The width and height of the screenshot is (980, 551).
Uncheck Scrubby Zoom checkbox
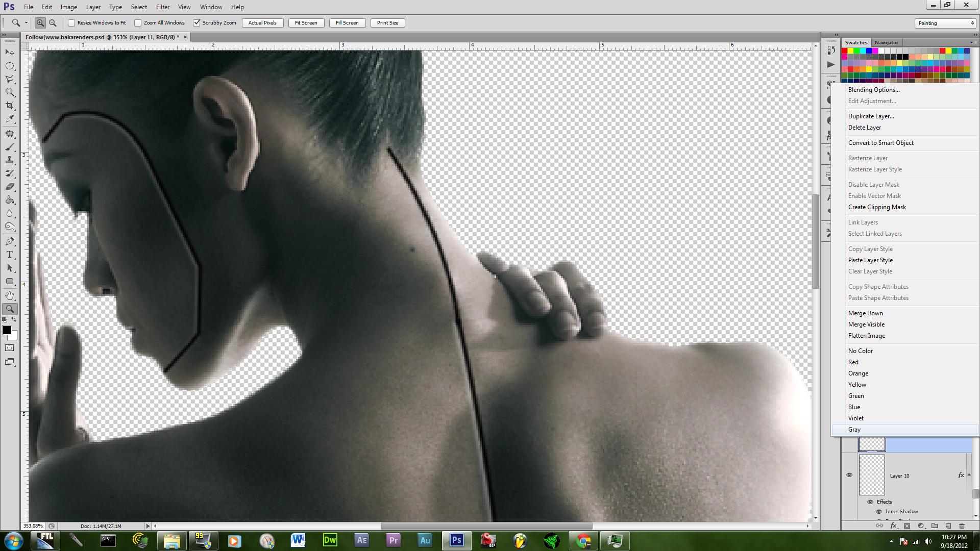pos(197,23)
